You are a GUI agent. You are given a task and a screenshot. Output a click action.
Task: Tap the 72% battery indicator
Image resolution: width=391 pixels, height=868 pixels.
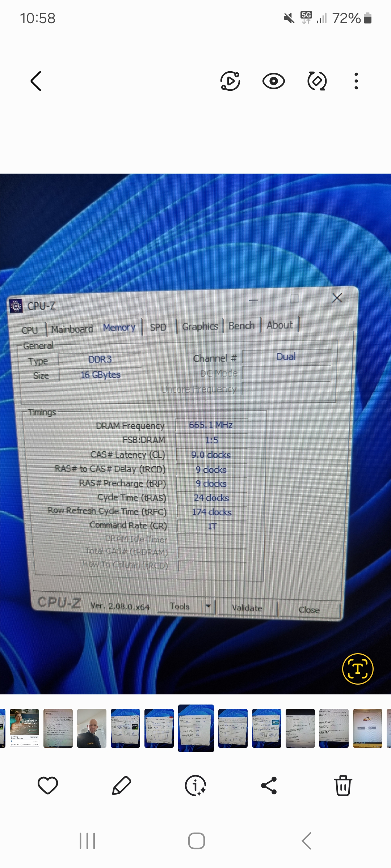click(x=352, y=18)
